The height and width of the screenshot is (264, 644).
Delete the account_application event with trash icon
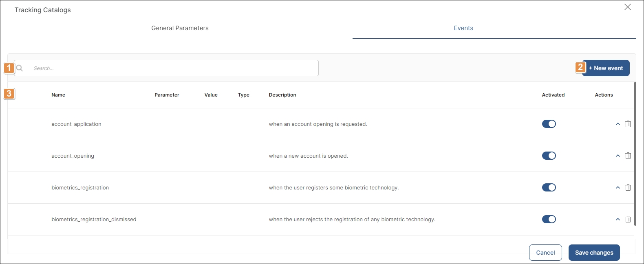(628, 124)
